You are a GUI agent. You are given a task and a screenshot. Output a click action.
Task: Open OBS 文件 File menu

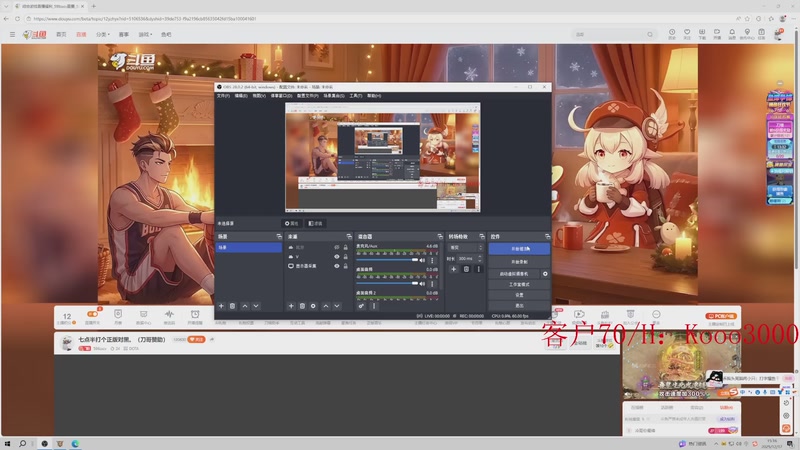pyautogui.click(x=223, y=96)
